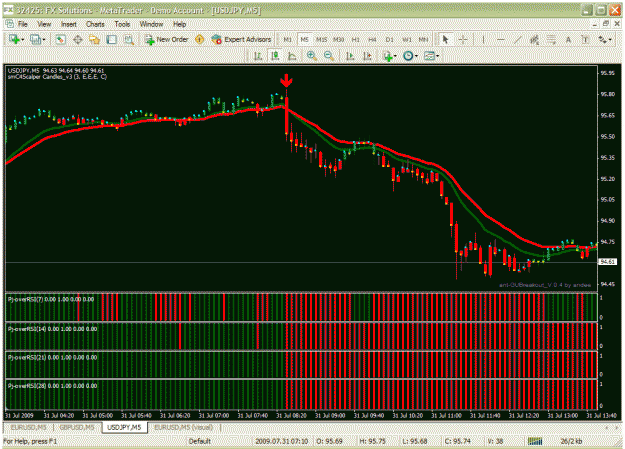The image size is (625, 449).
Task: Open chart Templates icon
Action: pos(429,56)
